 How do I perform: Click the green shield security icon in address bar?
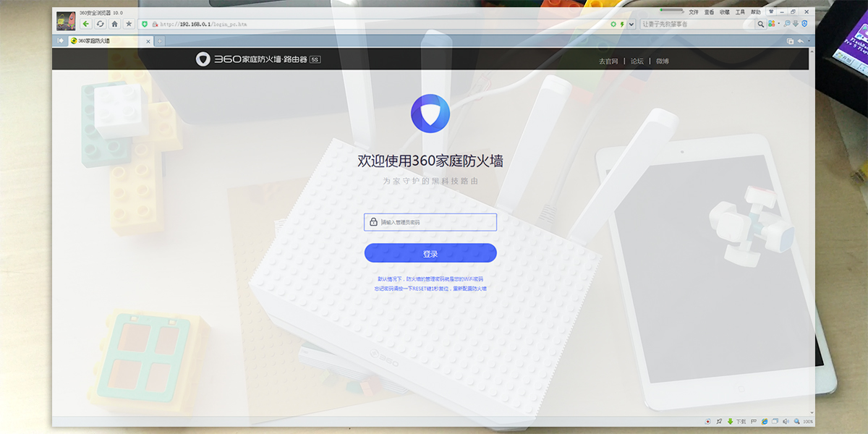click(x=145, y=24)
